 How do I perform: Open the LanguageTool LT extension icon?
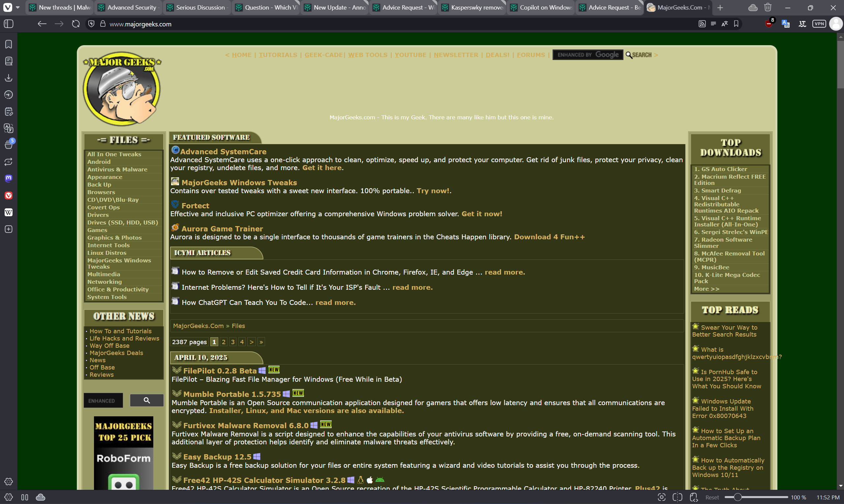[x=802, y=24]
